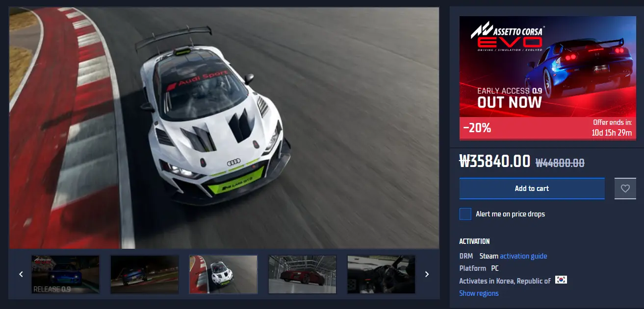This screenshot has width=644, height=309.
Task: Click Activates in Korea, Republic of text
Action: click(505, 281)
